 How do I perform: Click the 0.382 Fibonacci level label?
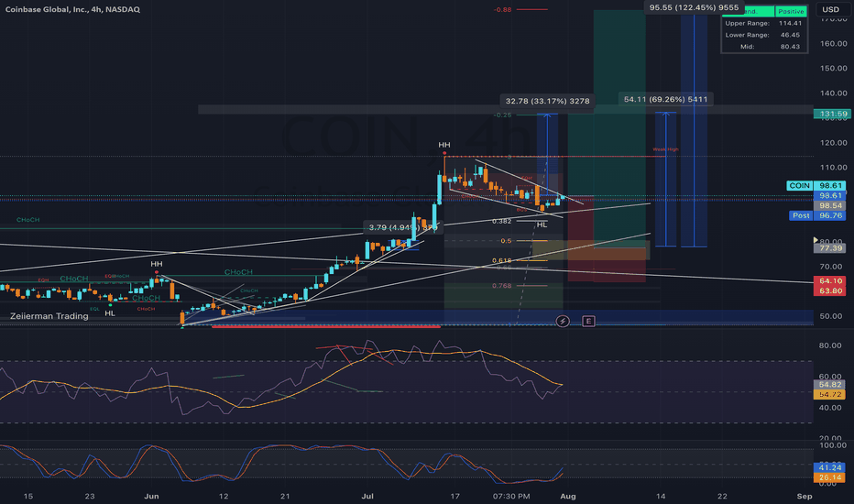[501, 221]
